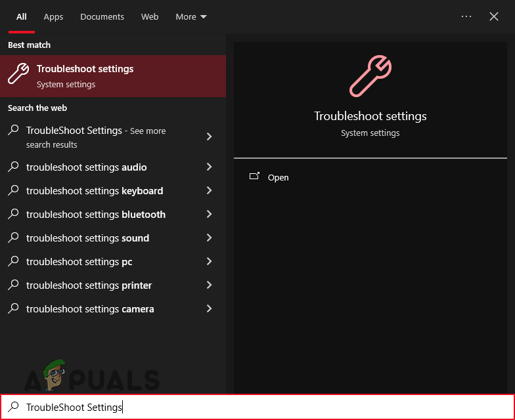Viewport: 515px width, 420px height.
Task: Click the Open external-window icon
Action: (x=254, y=177)
